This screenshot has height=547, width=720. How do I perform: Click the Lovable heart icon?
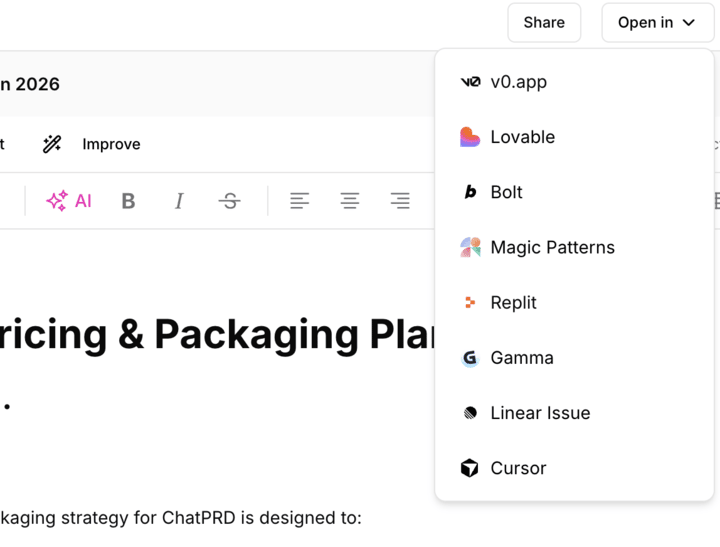click(470, 137)
